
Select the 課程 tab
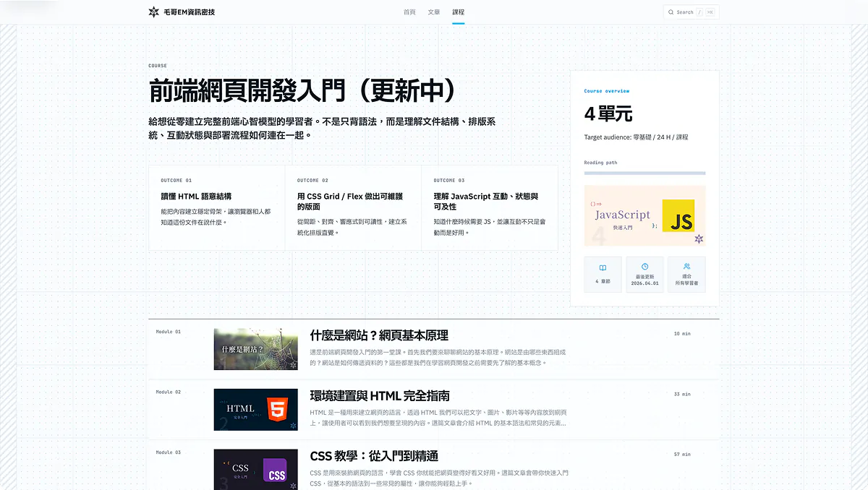coord(459,12)
